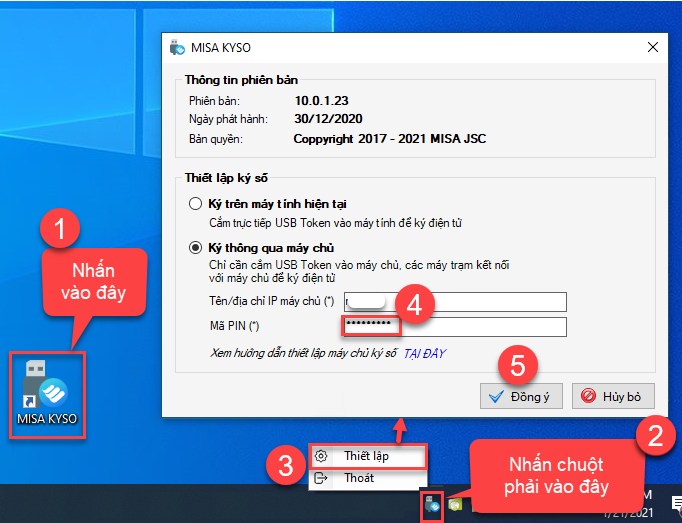Choose Thoát from the tray menu
Viewport: 682px width, 523px height.
[368, 478]
